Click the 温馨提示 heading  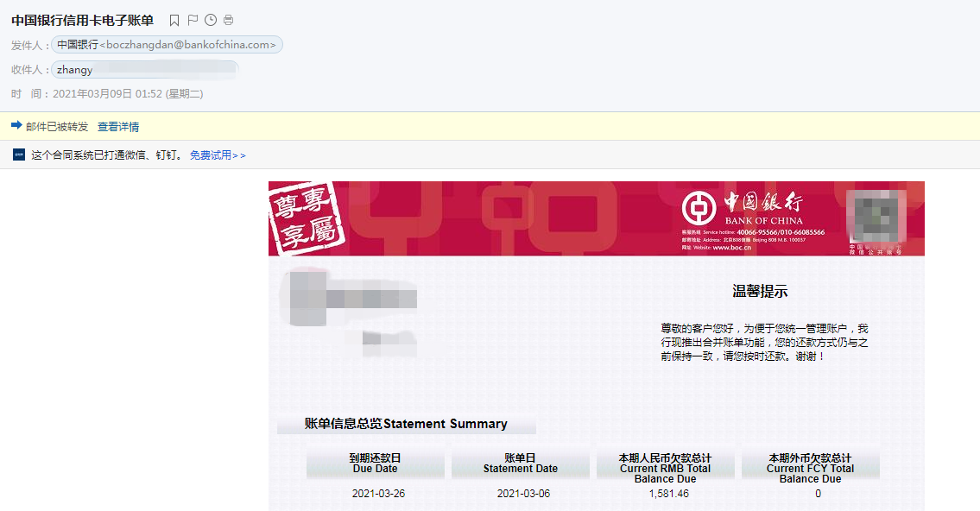pos(760,291)
